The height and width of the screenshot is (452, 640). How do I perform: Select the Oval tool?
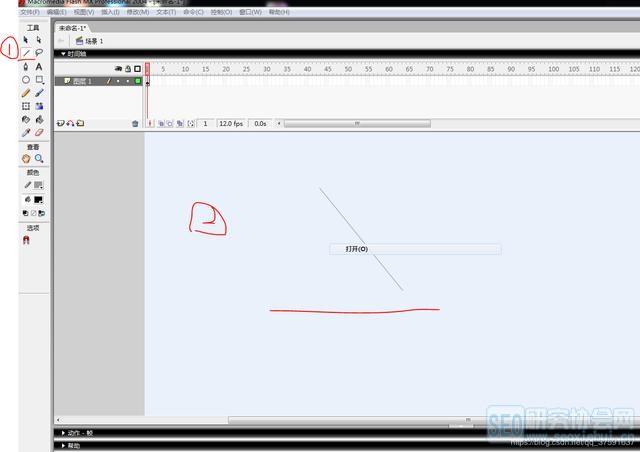(x=26, y=80)
